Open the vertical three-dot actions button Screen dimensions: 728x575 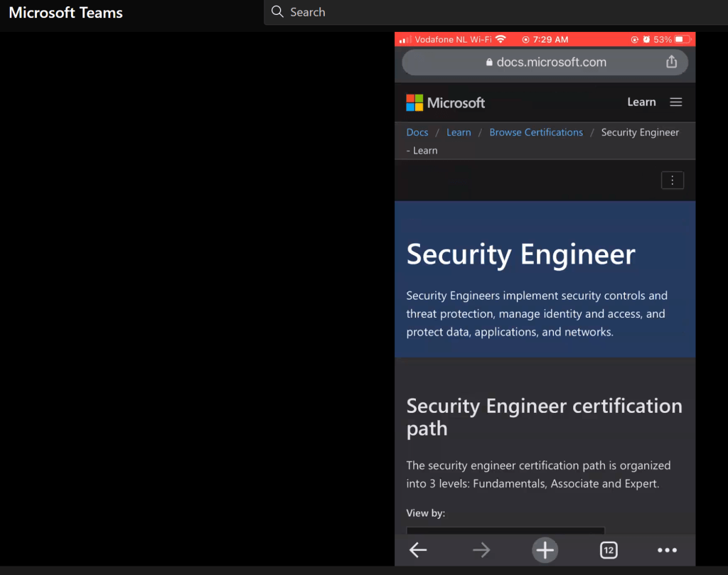pyautogui.click(x=672, y=181)
